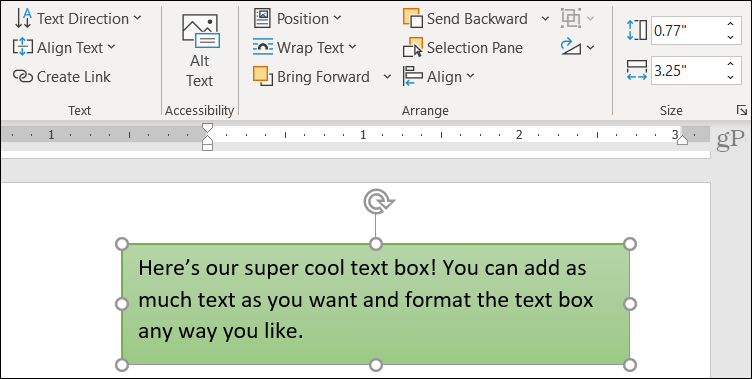Click the Shape Width icon
The height and width of the screenshot is (379, 752).
click(637, 71)
